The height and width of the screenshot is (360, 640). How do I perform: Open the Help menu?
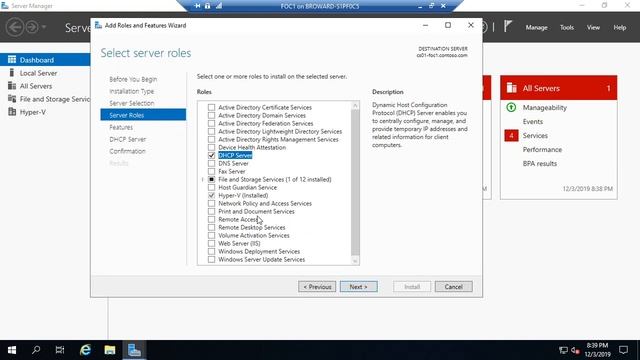[x=620, y=27]
